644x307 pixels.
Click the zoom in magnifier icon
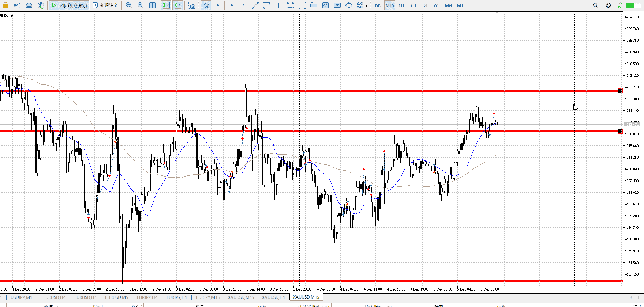(129, 5)
